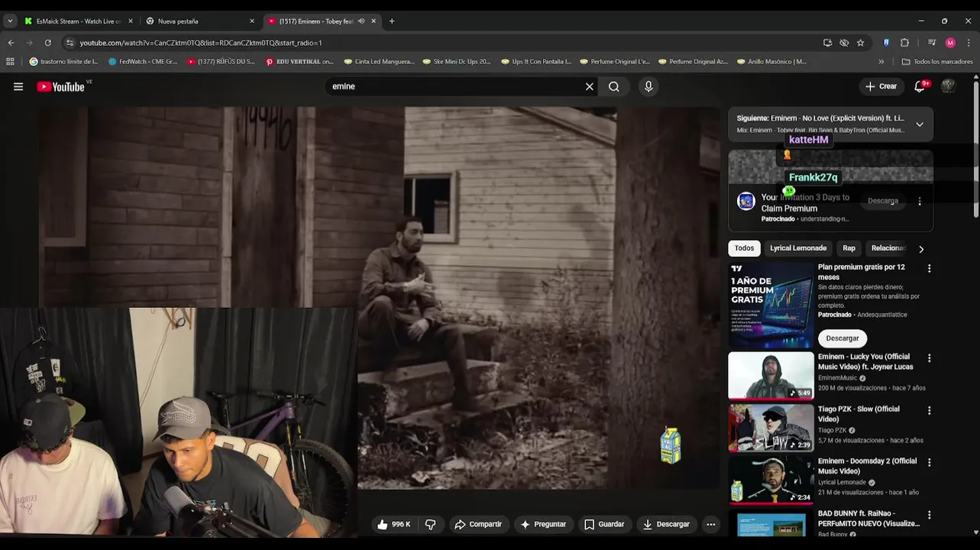Switch to the Nueva pestaña tab
980x550 pixels.
point(199,21)
